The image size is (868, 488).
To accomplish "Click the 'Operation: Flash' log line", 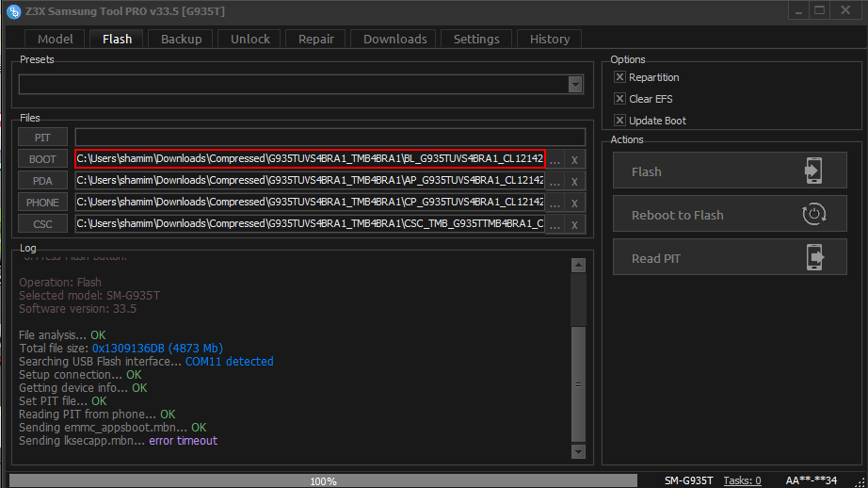I will click(60, 283).
